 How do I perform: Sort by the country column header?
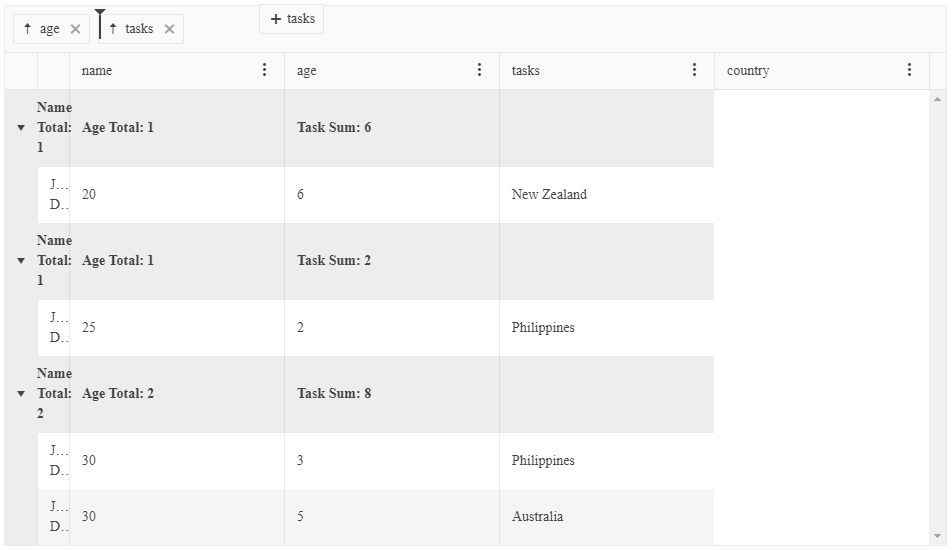tap(748, 71)
